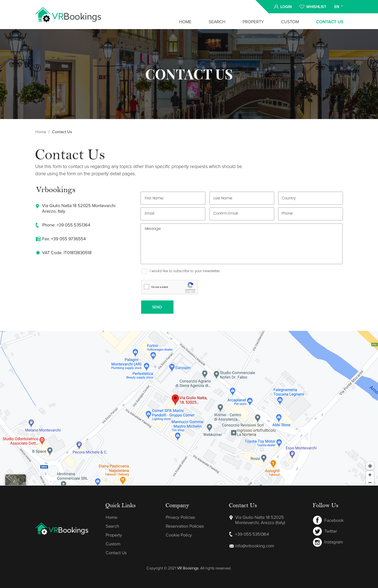
Task: Click the VRBookings header logo
Action: click(x=68, y=15)
